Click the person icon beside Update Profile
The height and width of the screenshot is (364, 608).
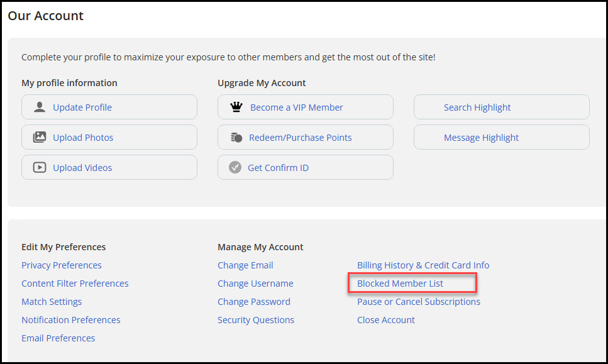coord(40,107)
